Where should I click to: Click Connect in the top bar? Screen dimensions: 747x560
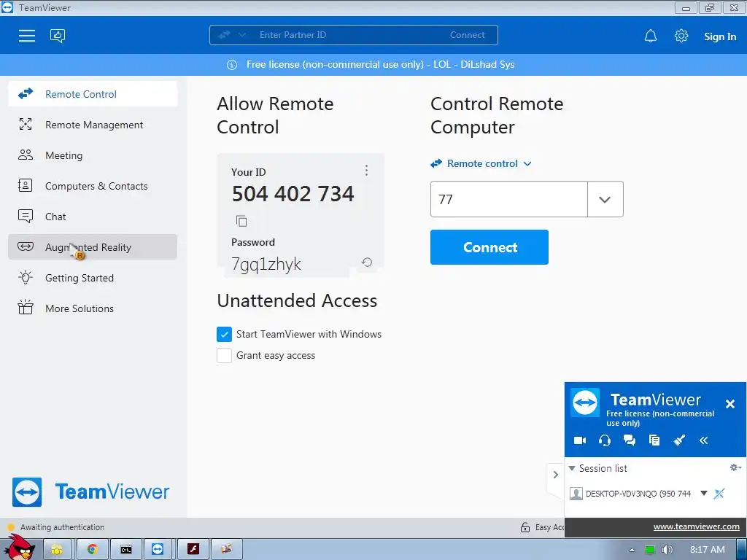click(467, 35)
